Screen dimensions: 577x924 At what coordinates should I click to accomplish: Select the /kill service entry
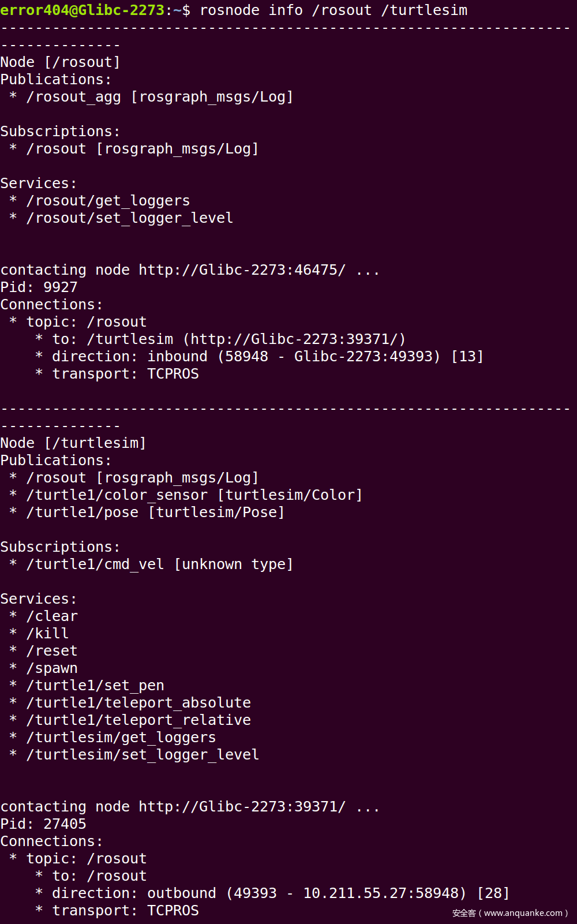click(x=47, y=634)
